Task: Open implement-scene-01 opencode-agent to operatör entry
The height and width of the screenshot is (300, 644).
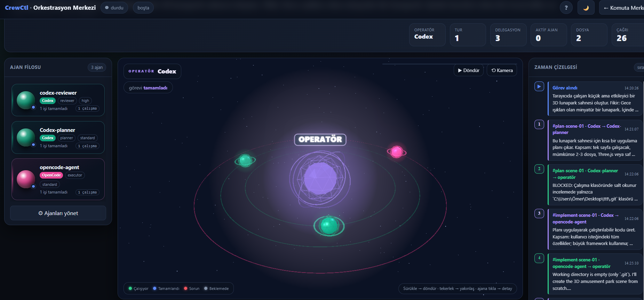Action: point(595,274)
